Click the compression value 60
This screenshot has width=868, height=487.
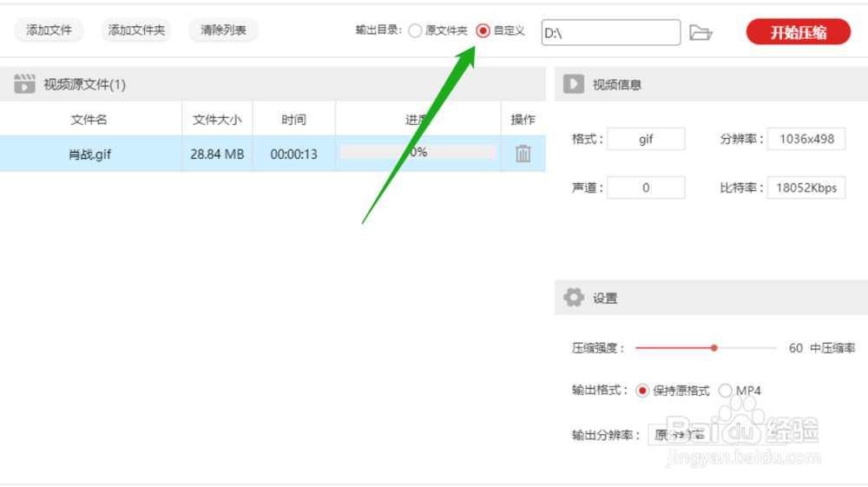795,348
